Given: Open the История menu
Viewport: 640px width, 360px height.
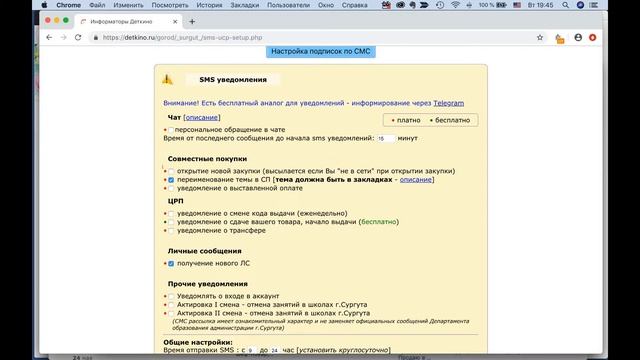Looking at the screenshot, I should click(x=209, y=5).
